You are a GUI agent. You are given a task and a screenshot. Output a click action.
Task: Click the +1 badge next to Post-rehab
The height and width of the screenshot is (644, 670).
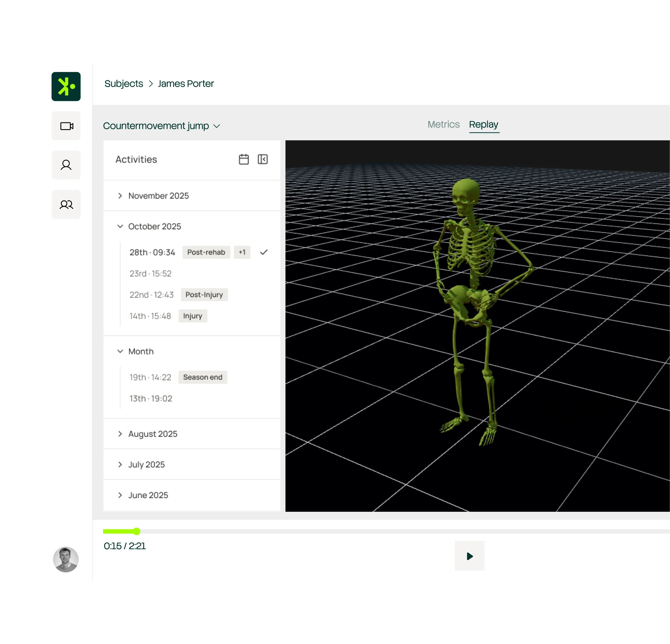point(242,252)
